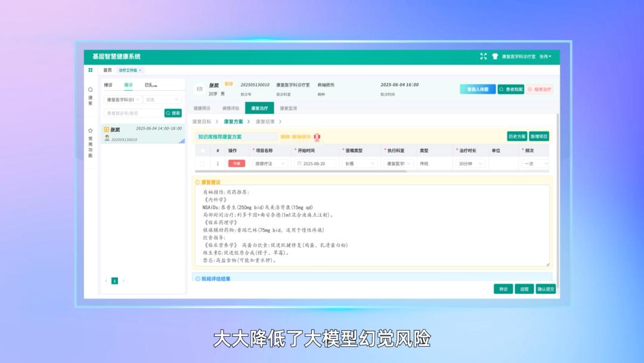Image resolution: width=644 pixels, height=363 pixels.
Task: Click the red 作废 button in row 1
Action: click(237, 164)
